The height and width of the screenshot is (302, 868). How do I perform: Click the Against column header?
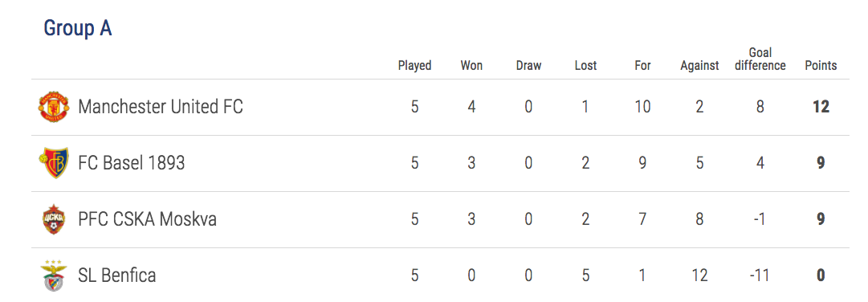pos(699,65)
